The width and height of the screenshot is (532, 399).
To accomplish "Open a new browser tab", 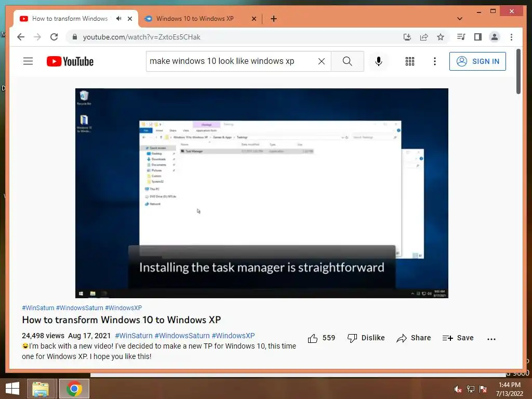I will 274,19.
